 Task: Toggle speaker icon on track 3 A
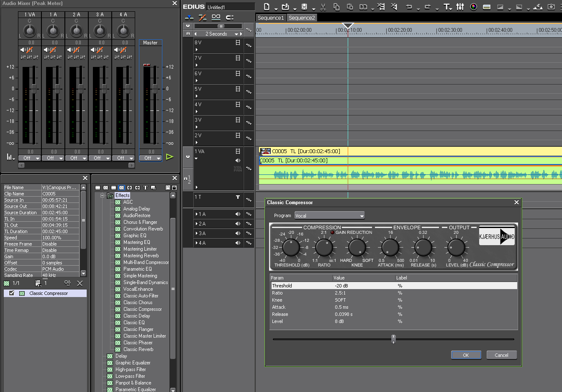pyautogui.click(x=238, y=233)
